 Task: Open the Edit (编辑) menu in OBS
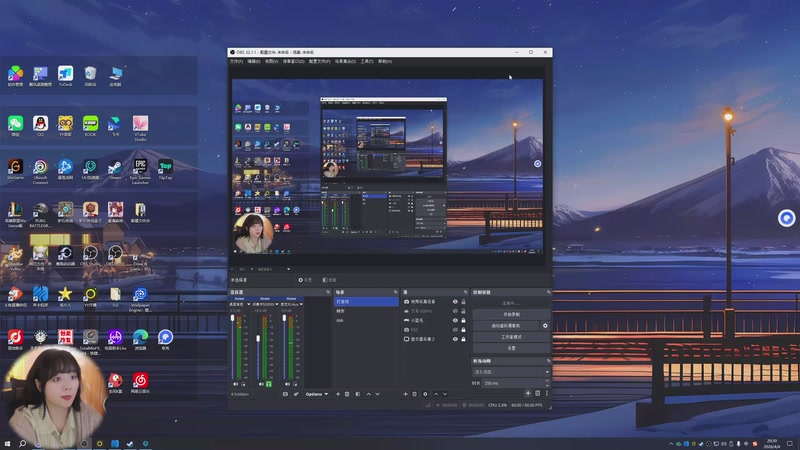pos(254,61)
